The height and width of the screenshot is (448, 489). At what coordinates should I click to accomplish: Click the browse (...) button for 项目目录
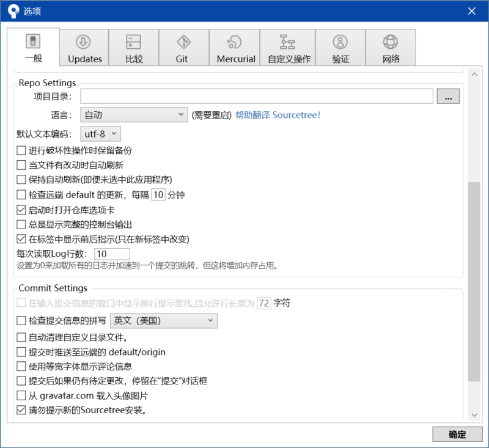click(448, 97)
